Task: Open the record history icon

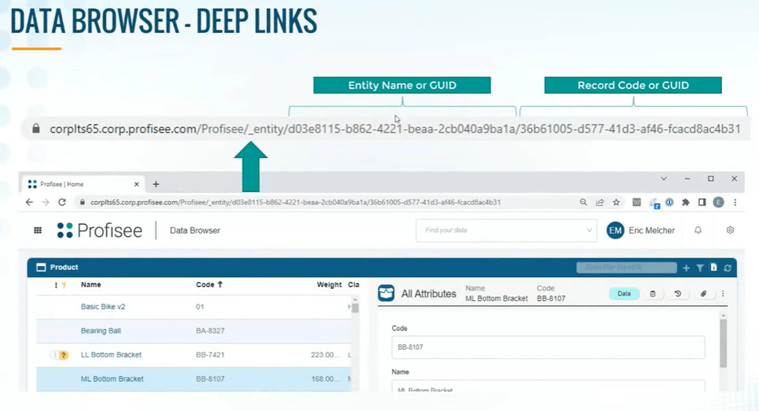Action: click(x=678, y=294)
